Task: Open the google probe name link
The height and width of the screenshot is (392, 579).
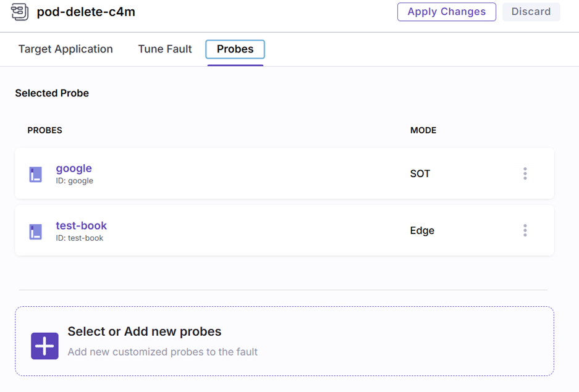Action: click(74, 168)
